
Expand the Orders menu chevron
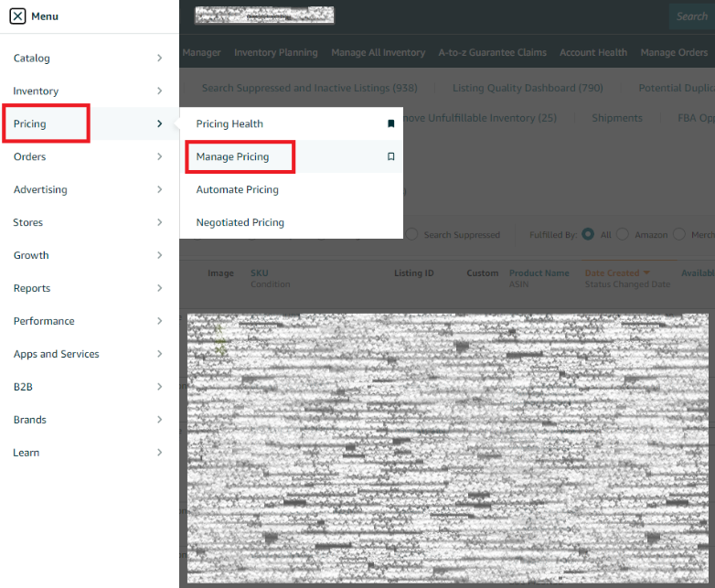click(x=160, y=156)
